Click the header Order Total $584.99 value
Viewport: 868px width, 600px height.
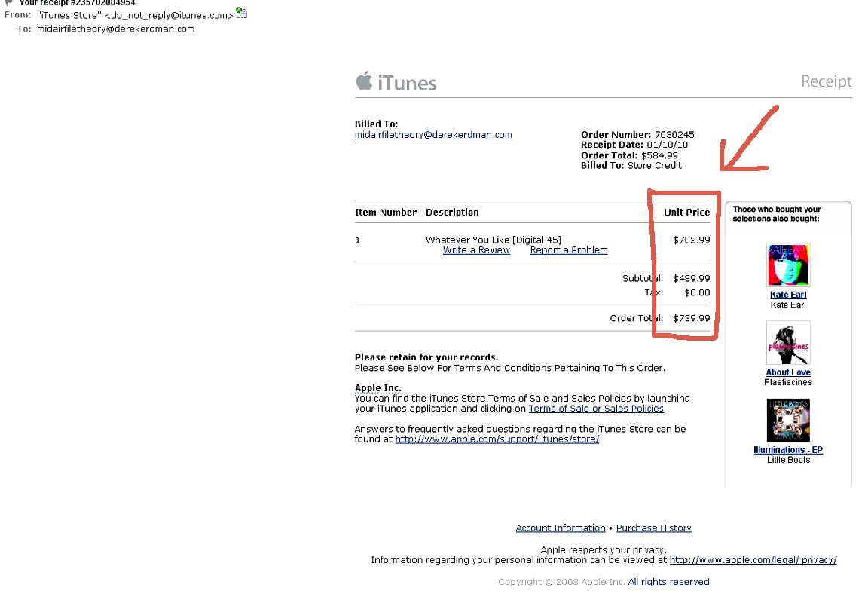click(659, 155)
